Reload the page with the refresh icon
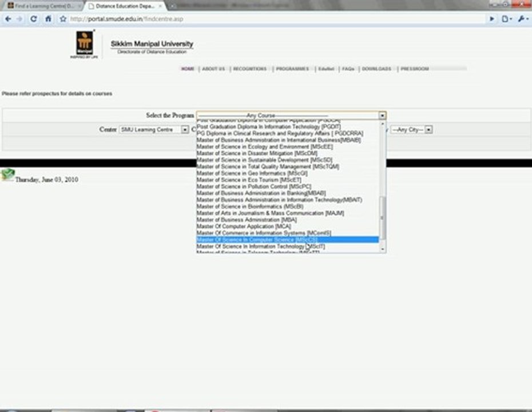This screenshot has height=412, width=532. click(x=33, y=19)
